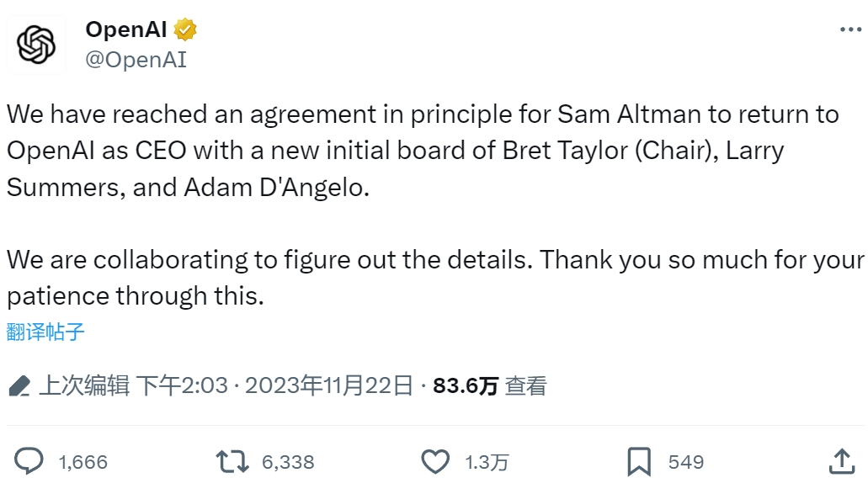Click the 翻译帖子 translate link

pyautogui.click(x=45, y=332)
